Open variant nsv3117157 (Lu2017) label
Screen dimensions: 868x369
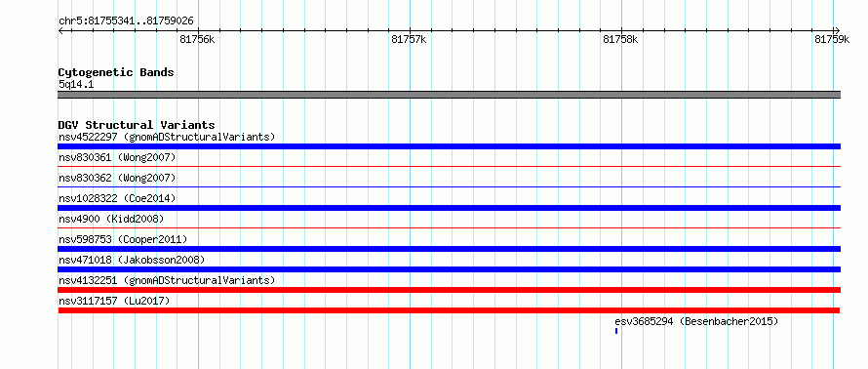click(x=114, y=301)
